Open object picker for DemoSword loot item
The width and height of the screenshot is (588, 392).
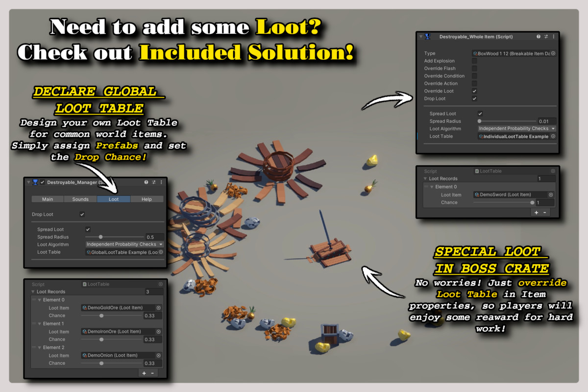coord(551,195)
